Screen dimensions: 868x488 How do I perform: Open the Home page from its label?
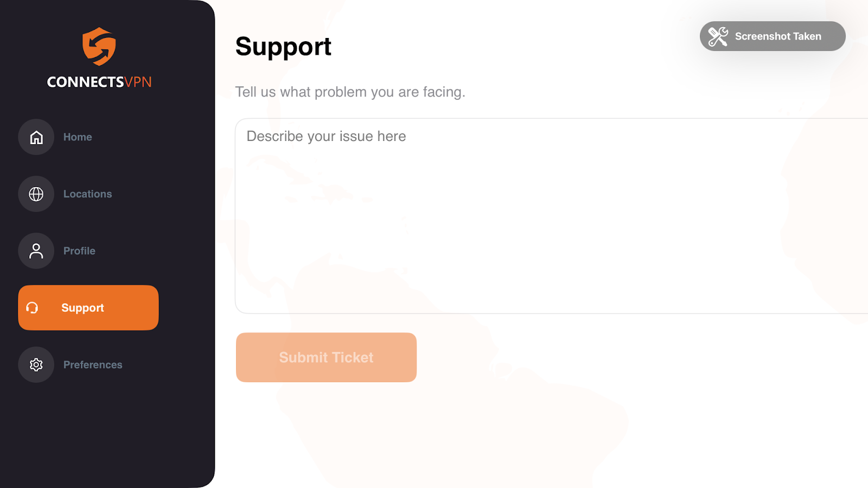[x=78, y=137]
